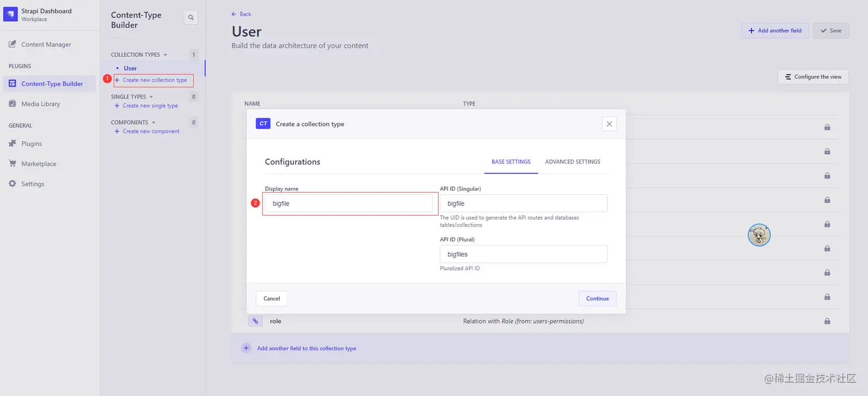Click the lock icon on role row
This screenshot has height=396, width=868.
tap(827, 321)
